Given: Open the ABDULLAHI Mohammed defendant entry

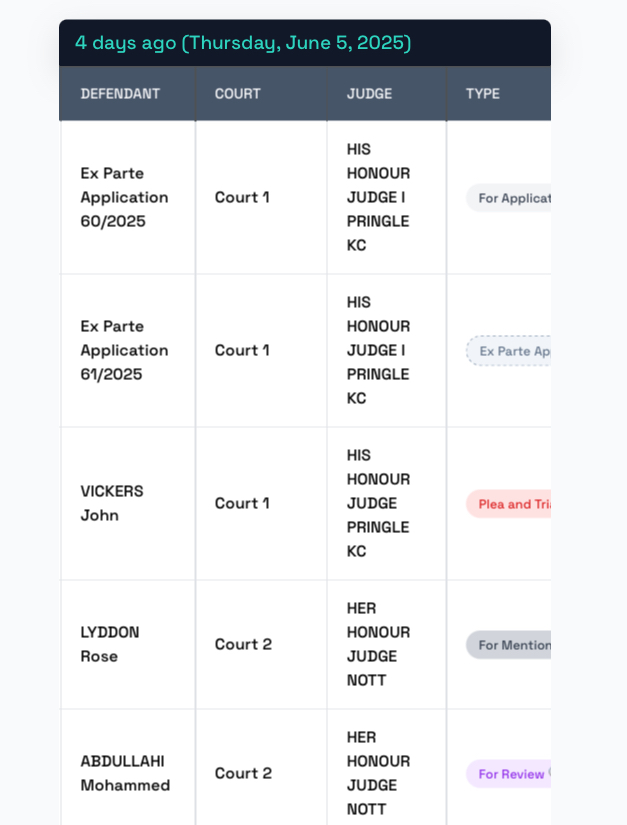Looking at the screenshot, I should (125, 773).
